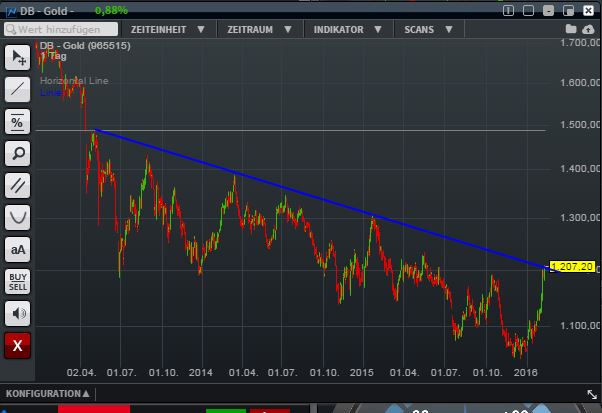Expand the SCANS menu

click(428, 30)
